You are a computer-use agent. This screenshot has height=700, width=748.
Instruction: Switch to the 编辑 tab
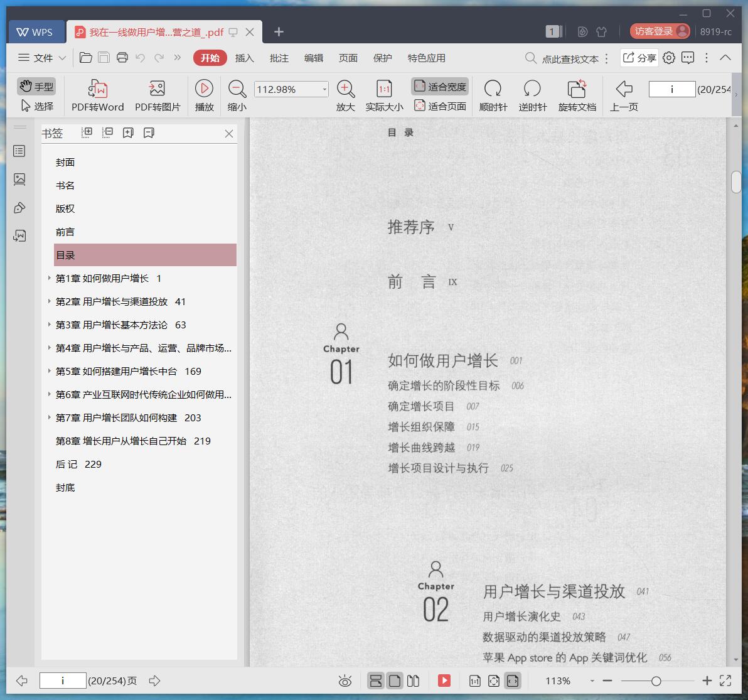(313, 58)
